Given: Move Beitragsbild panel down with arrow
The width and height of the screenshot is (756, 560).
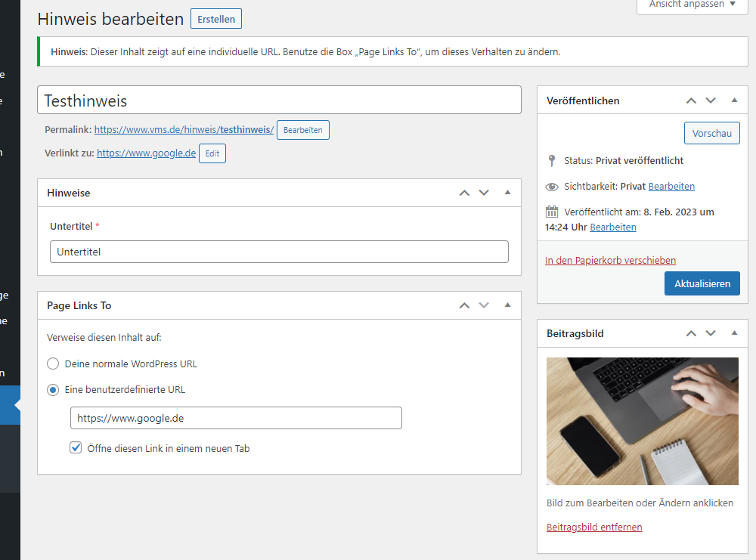Looking at the screenshot, I should click(x=711, y=333).
